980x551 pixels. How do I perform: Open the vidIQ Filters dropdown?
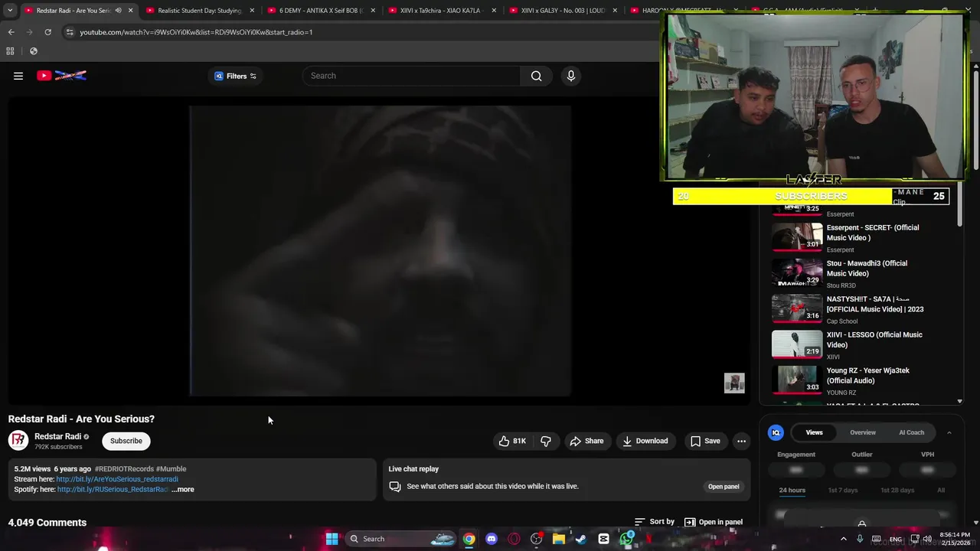[235, 76]
